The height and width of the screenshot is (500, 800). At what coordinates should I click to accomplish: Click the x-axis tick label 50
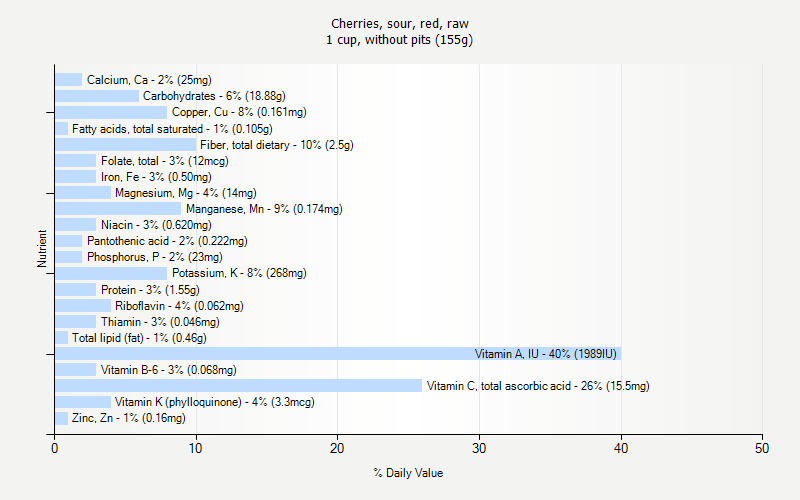[762, 448]
